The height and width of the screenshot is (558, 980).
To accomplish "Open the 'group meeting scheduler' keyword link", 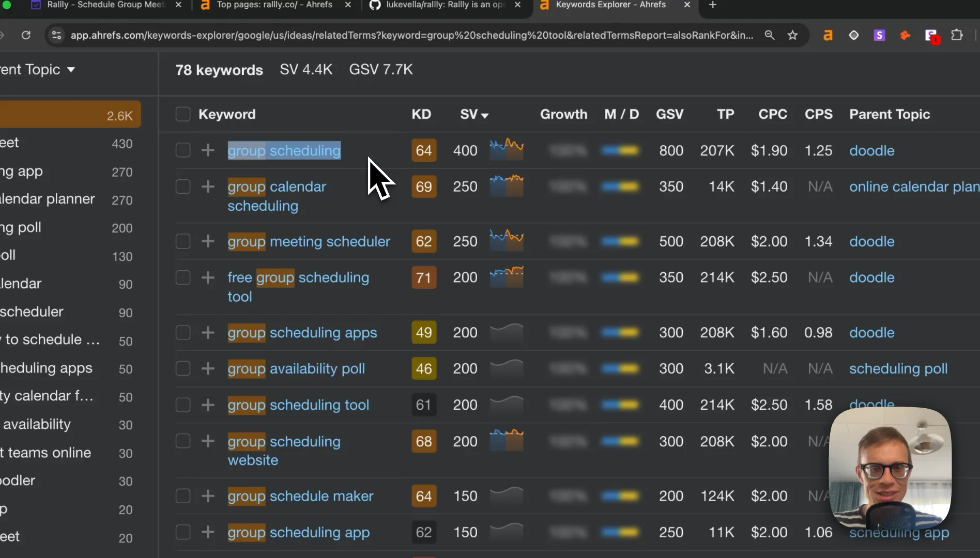I will [309, 241].
